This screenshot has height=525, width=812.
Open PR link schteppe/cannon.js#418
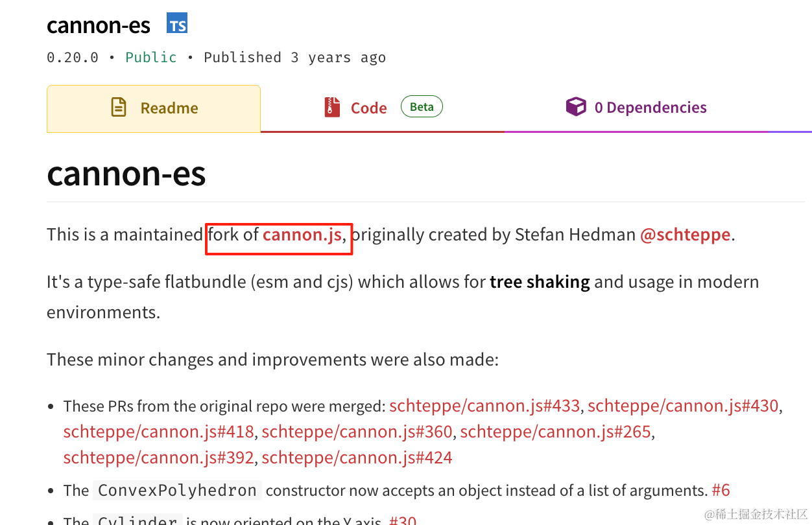tap(159, 432)
